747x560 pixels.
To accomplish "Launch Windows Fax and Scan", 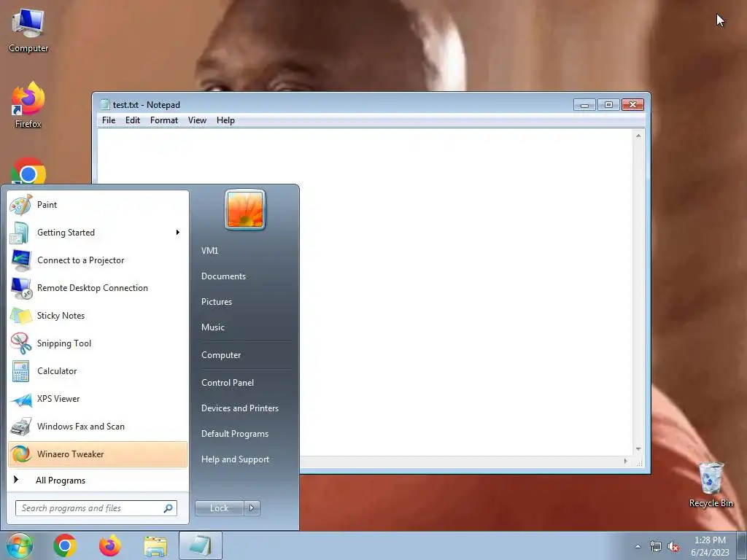I will [98, 426].
